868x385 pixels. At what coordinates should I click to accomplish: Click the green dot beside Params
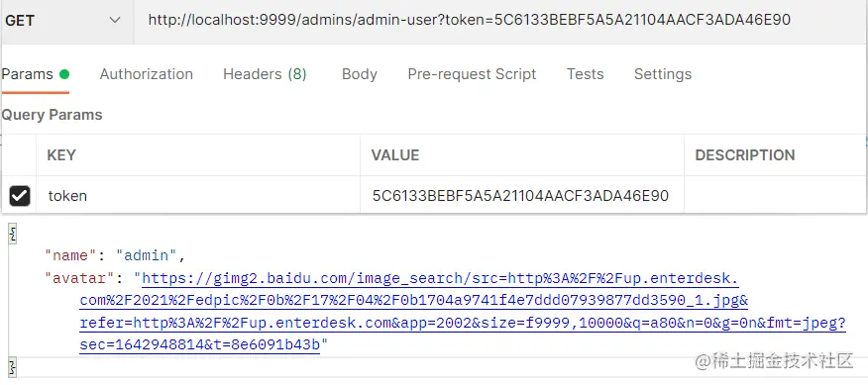pyautogui.click(x=64, y=74)
